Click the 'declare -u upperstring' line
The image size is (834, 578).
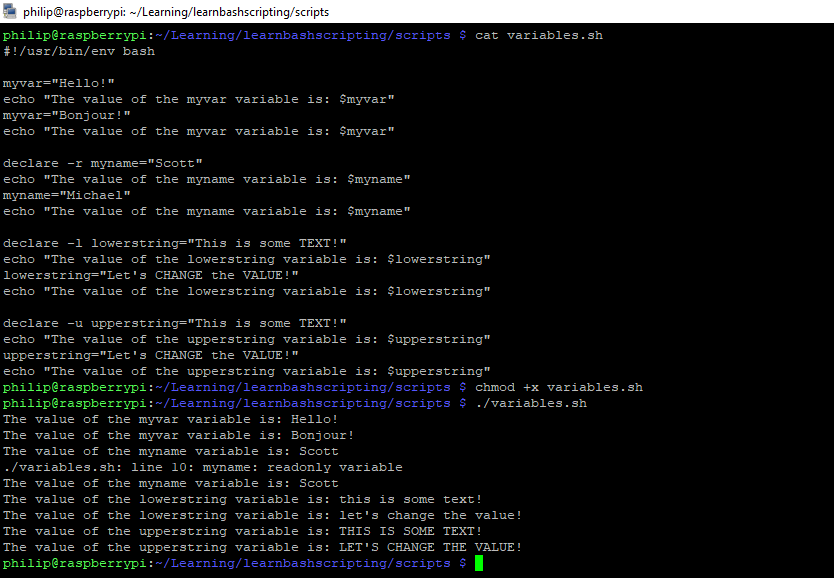click(175, 323)
